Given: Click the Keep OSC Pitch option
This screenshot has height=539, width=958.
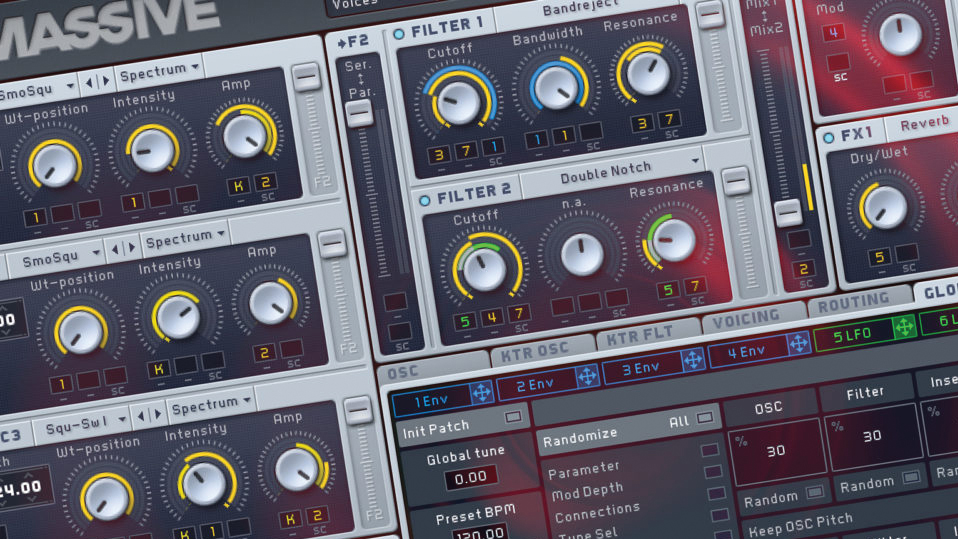Looking at the screenshot, I should pyautogui.click(x=800, y=524).
